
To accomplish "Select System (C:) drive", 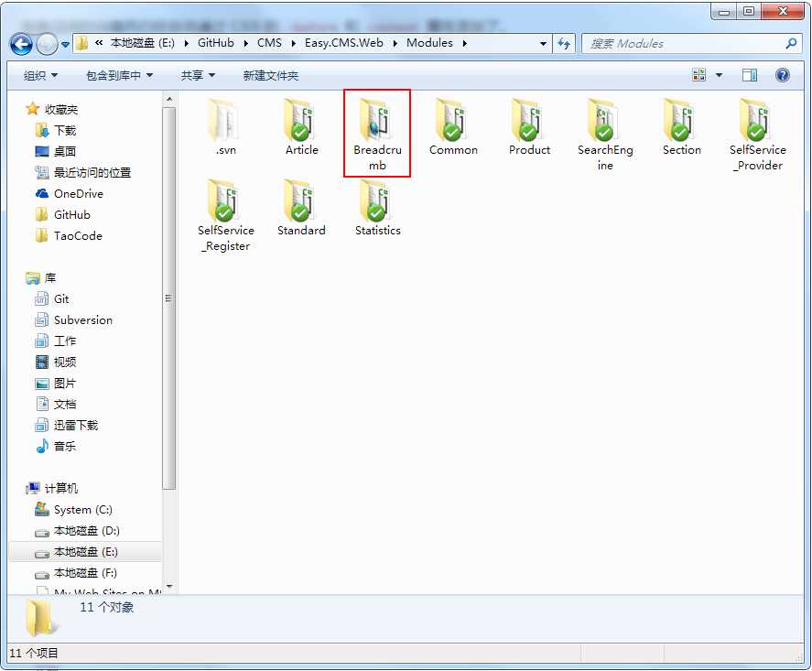I will click(x=73, y=510).
